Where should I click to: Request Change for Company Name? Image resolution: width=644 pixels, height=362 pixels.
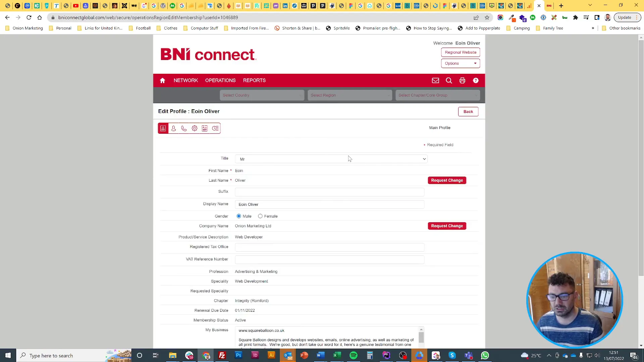pos(447,226)
